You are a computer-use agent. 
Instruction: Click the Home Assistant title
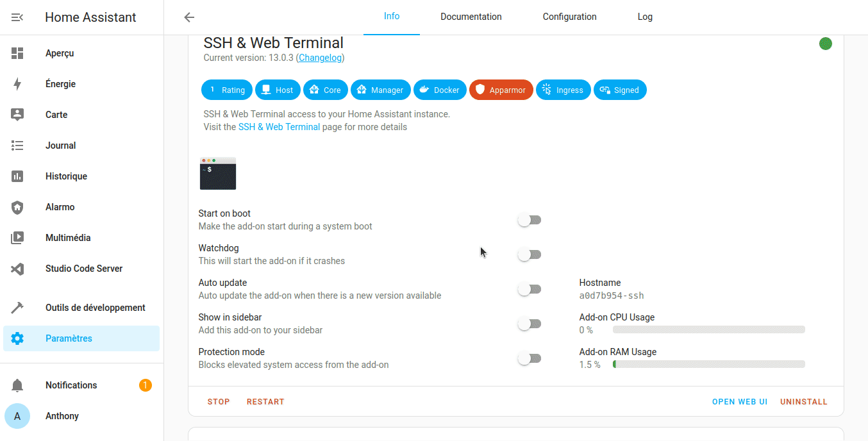[90, 17]
